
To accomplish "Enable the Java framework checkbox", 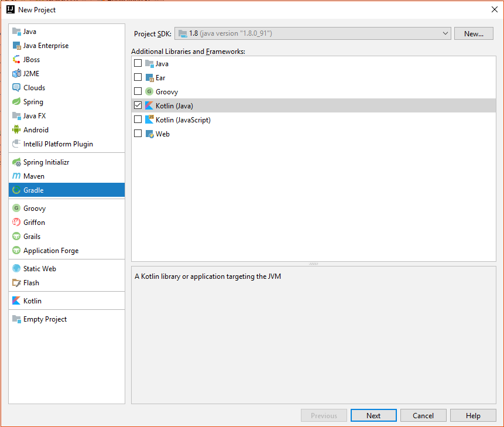I will point(138,63).
